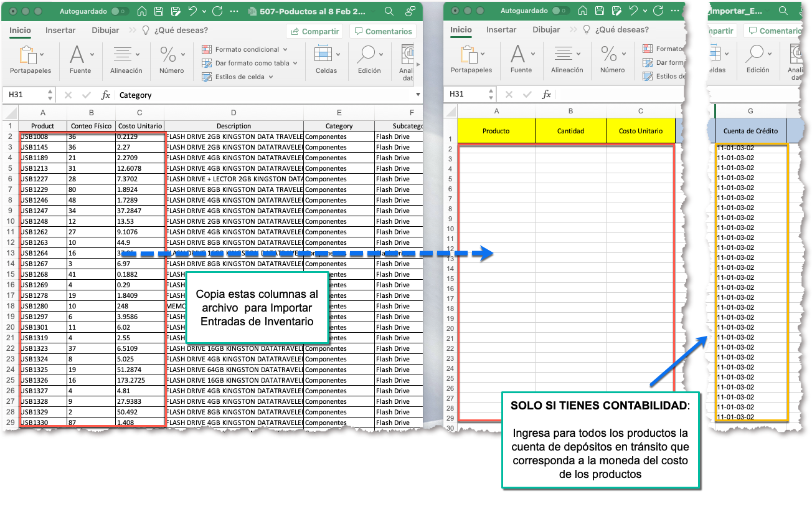Open Insertar tab in middle Excel window
This screenshot has width=812, height=511.
coord(501,30)
